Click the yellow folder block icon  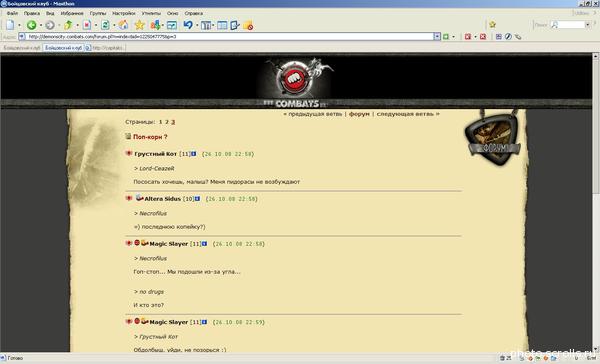[x=248, y=25]
